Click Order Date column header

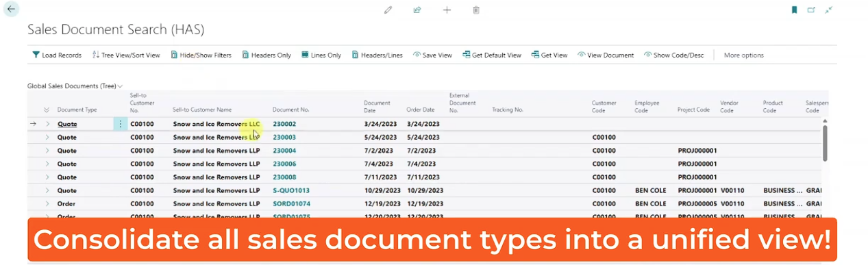[x=421, y=110]
